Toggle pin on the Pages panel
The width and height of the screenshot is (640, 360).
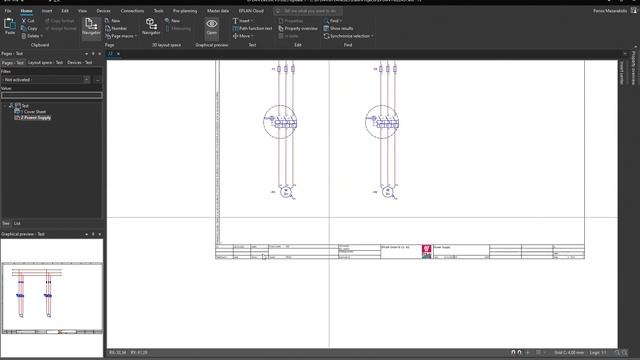click(93, 53)
